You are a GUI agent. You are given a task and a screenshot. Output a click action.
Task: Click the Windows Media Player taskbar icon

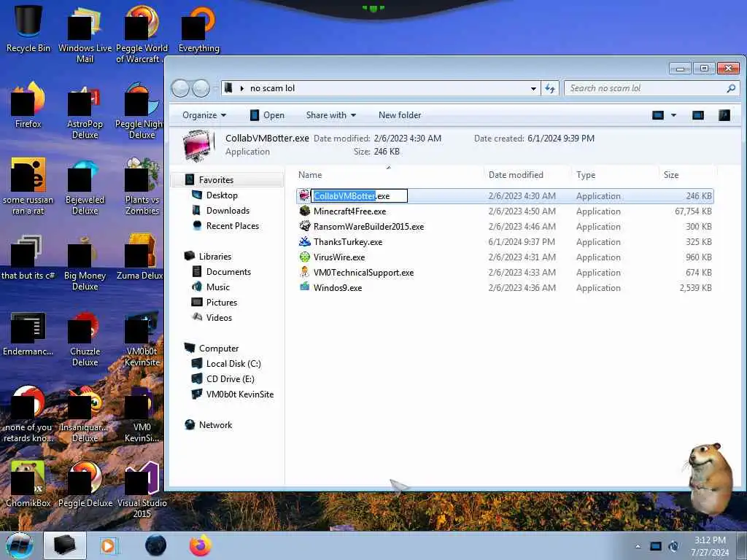click(x=108, y=545)
